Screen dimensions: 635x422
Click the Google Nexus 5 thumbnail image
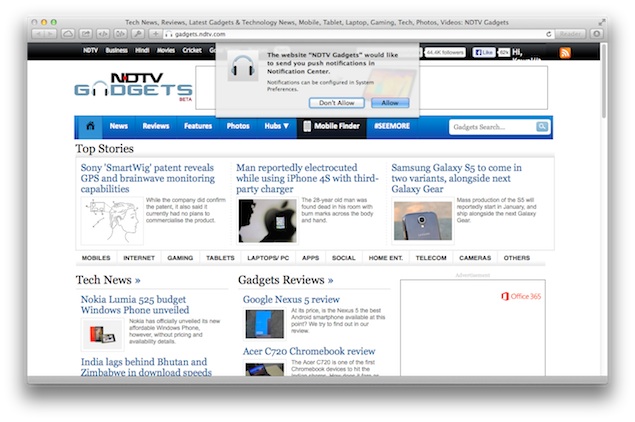264,324
